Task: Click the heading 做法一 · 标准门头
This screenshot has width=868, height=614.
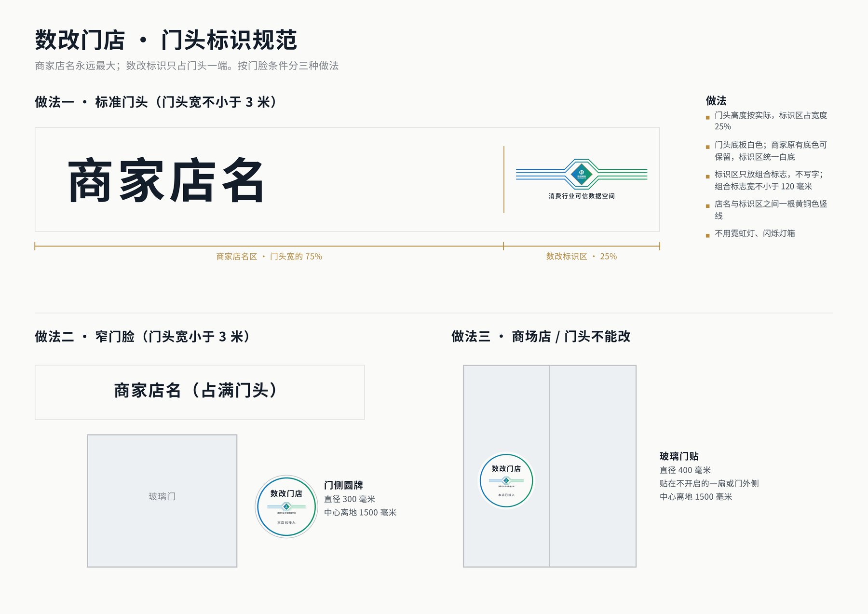Action: point(157,102)
